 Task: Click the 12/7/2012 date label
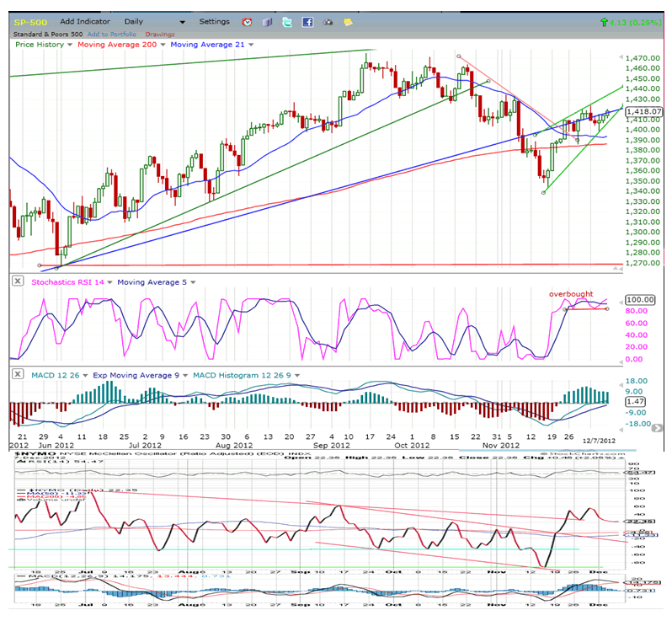[599, 441]
